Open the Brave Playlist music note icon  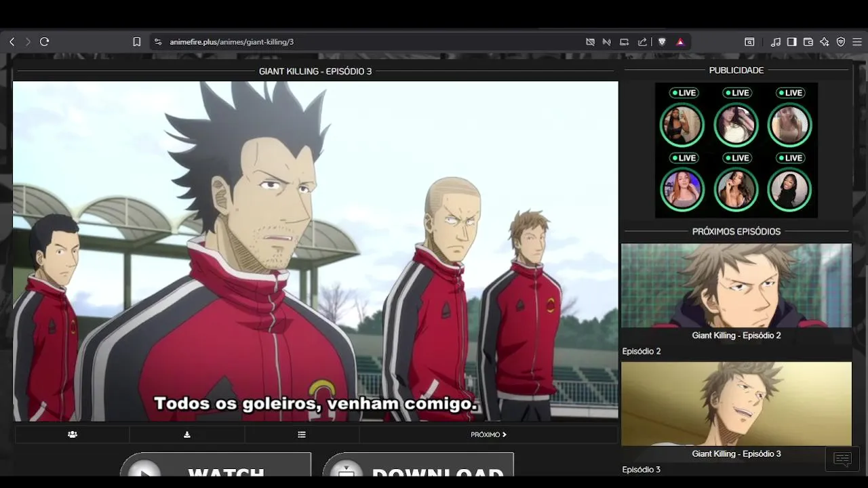point(776,42)
